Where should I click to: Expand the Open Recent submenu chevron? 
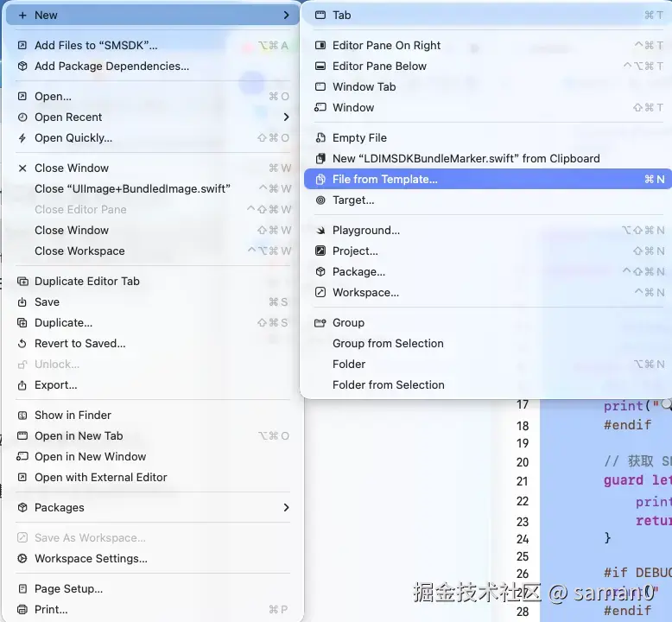tap(286, 117)
